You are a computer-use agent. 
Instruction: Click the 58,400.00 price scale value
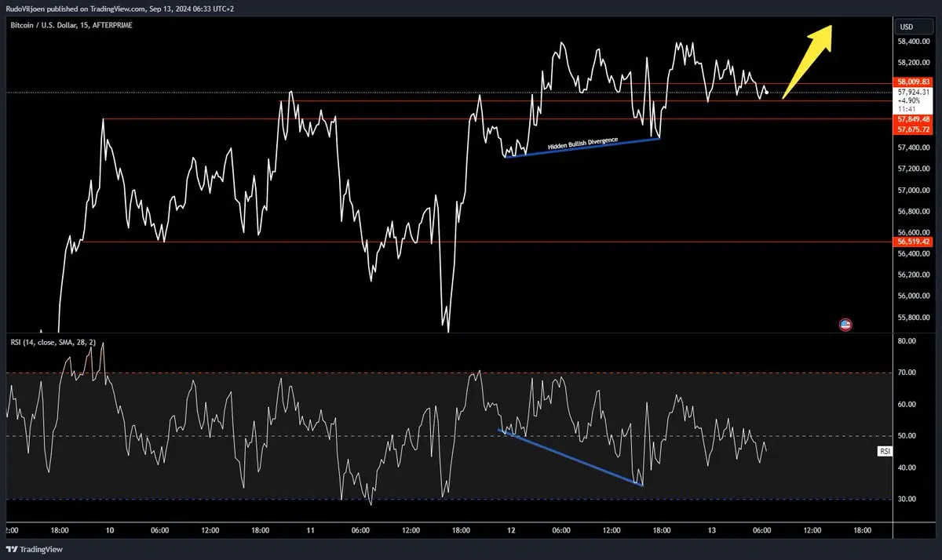pos(914,42)
